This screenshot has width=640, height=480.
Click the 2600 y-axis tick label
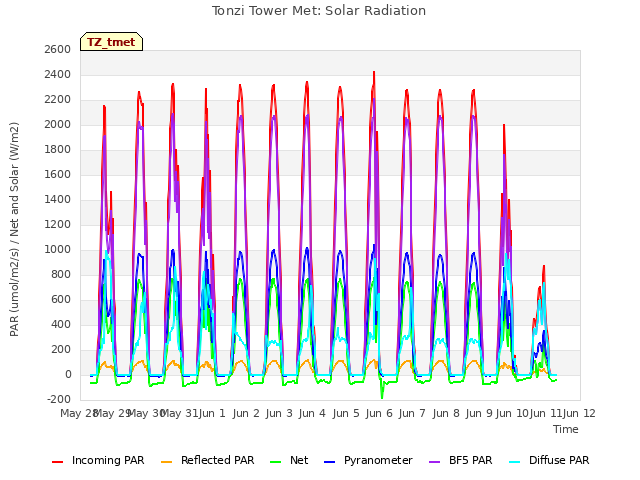coord(58,49)
